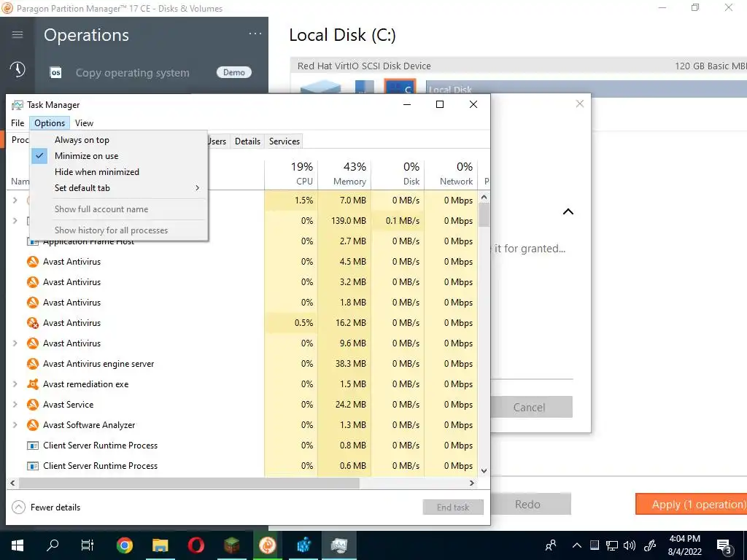Open Paragon hamburger menu icon
The height and width of the screenshot is (560, 747).
click(18, 34)
